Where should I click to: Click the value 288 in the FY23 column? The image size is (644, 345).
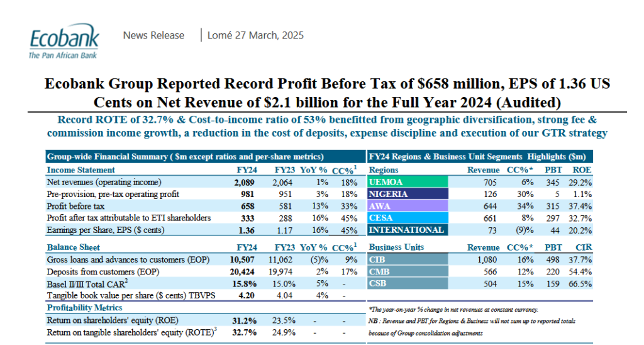click(285, 218)
